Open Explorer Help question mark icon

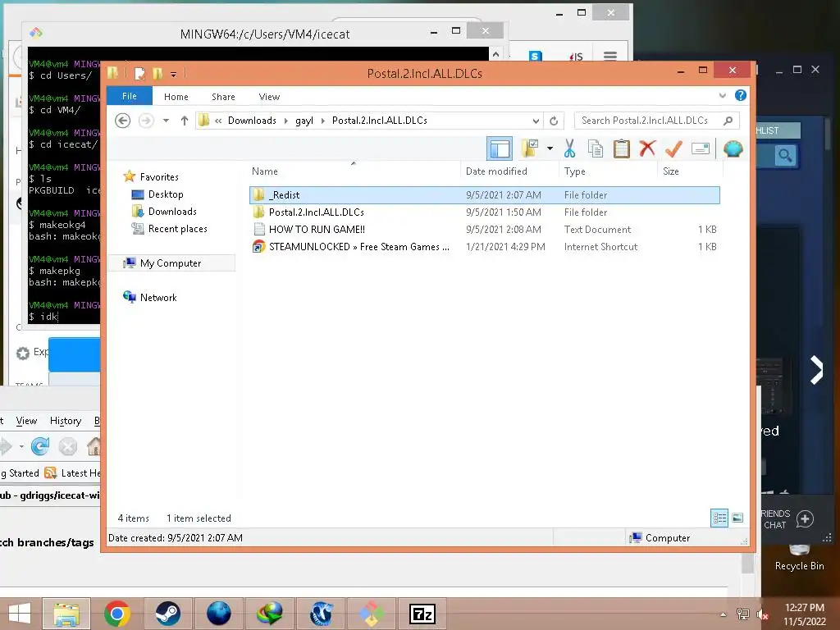741,95
